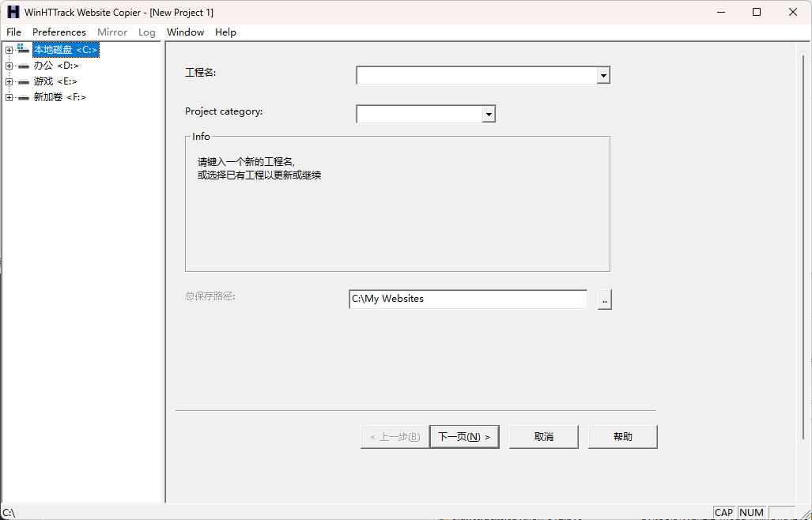Click the 总保存路径 label

coord(210,296)
